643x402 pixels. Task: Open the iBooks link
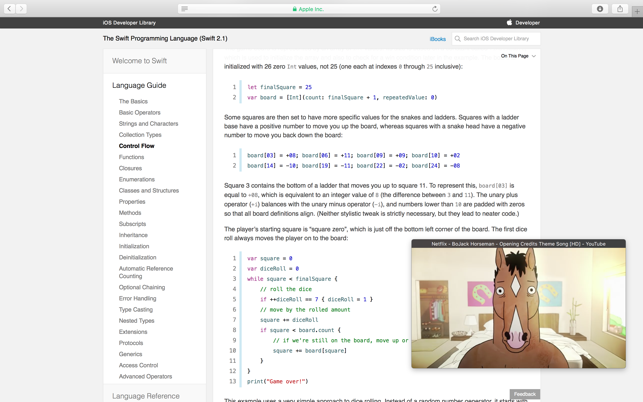(438, 39)
